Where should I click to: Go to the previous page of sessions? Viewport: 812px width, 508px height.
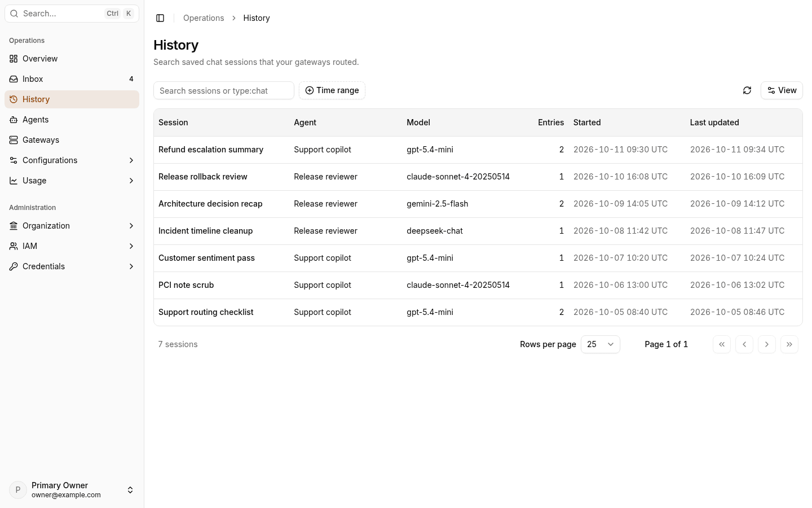pos(744,344)
